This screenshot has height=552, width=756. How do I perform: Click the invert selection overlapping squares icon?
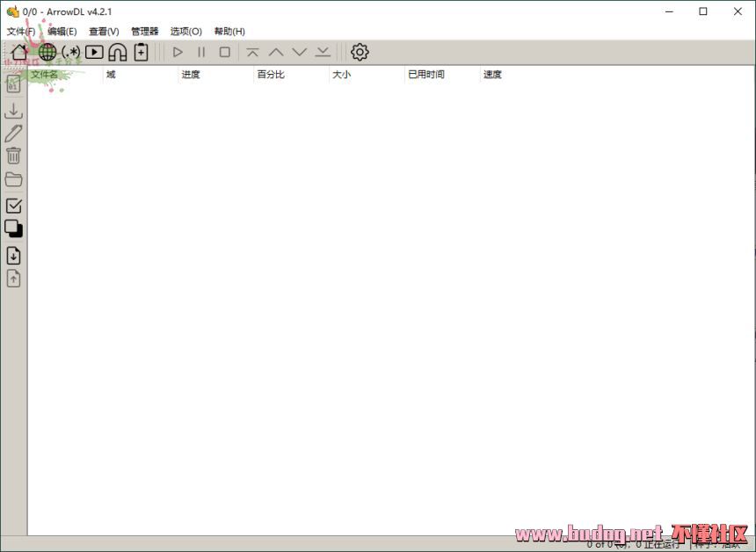(x=13, y=229)
